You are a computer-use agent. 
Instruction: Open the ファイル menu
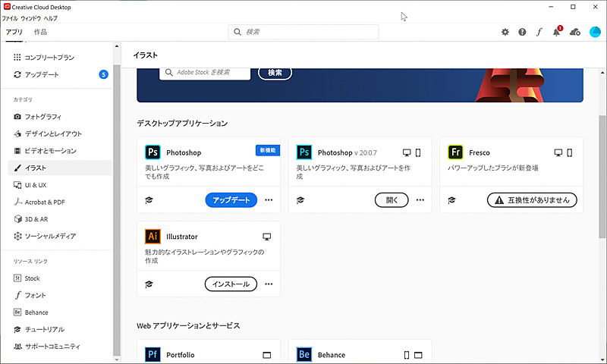[x=10, y=18]
